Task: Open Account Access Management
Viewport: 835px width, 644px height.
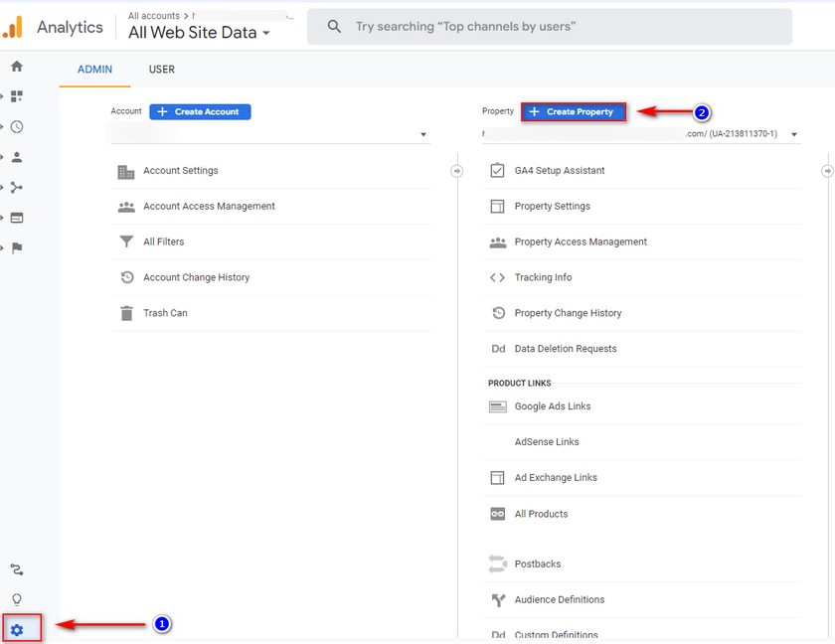Action: click(209, 206)
